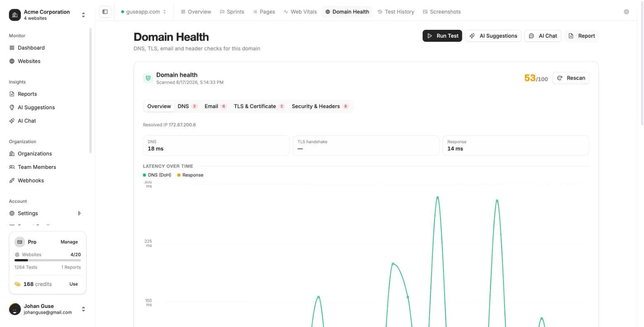Click Manage on the Pro plan
Screen dimensions: 644x327
(69, 242)
